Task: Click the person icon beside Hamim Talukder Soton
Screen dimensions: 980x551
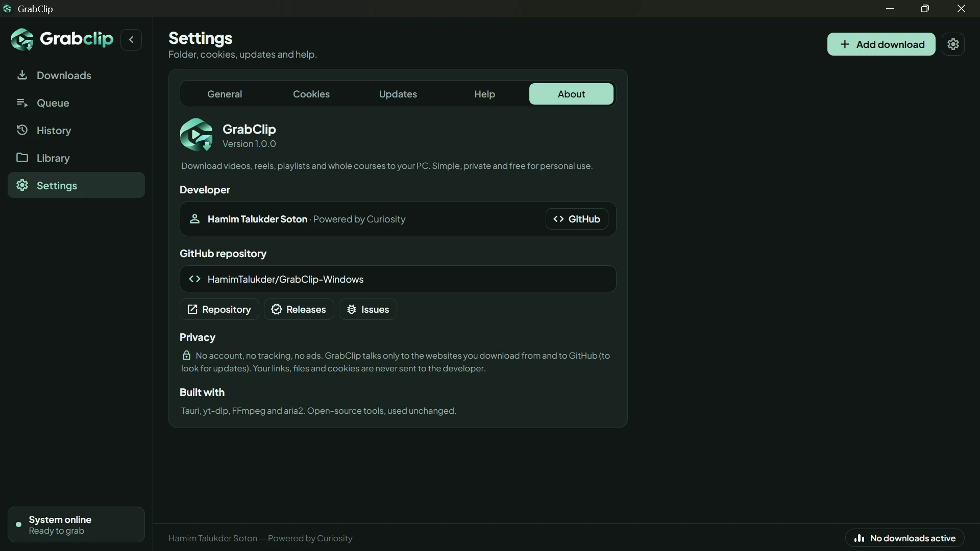Action: point(194,219)
